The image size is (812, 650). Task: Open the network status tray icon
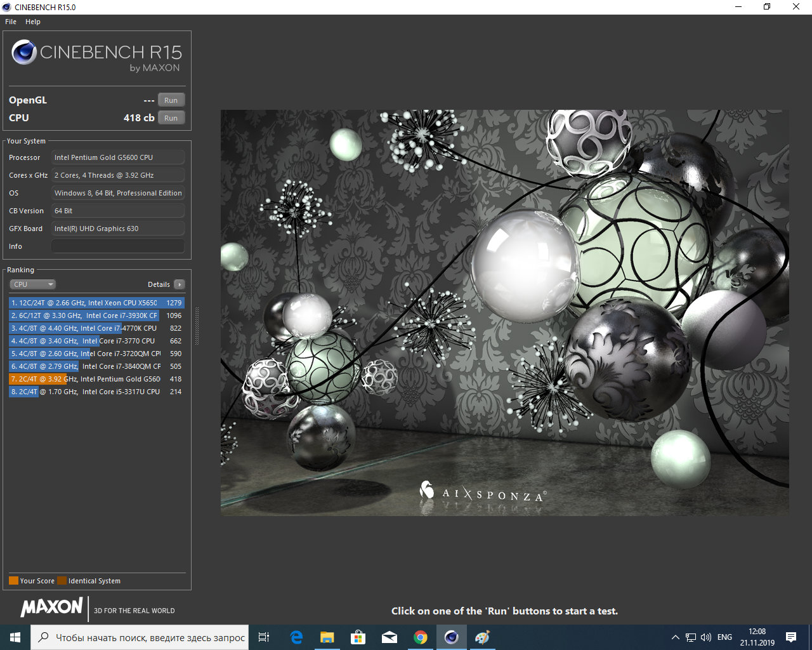[x=691, y=637]
